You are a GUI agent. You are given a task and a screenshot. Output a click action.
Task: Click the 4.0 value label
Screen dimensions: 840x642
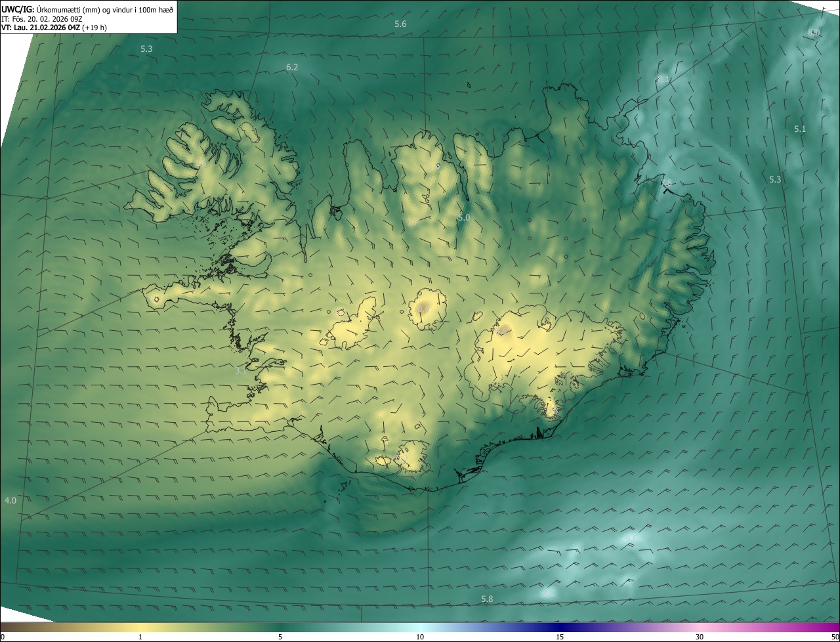point(10,500)
